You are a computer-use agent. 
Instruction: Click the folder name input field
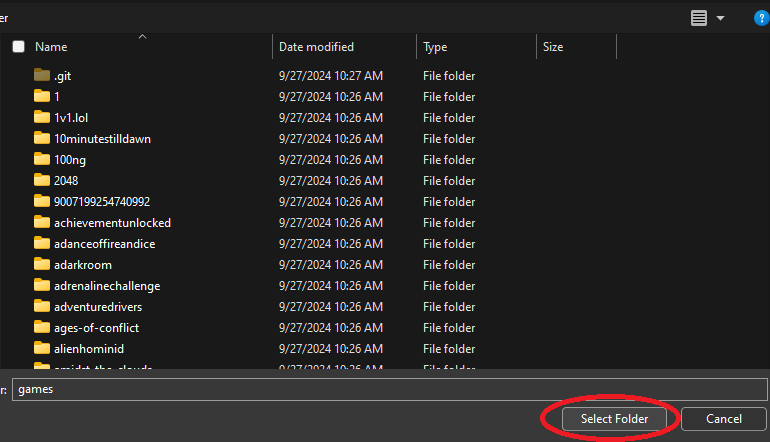[390, 390]
